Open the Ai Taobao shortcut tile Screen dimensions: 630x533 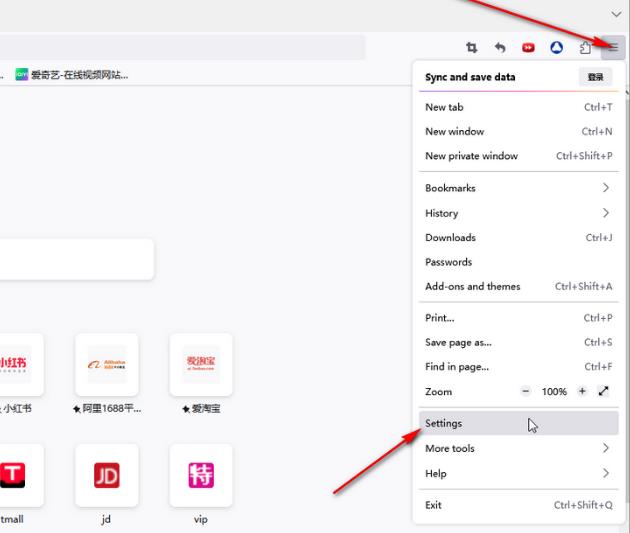pyautogui.click(x=201, y=365)
